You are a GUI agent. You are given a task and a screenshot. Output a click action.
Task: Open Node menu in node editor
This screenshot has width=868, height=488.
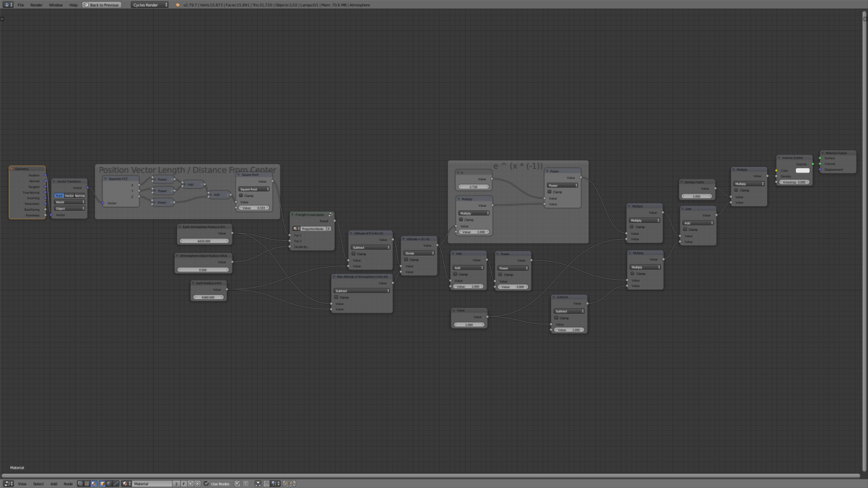[68, 484]
